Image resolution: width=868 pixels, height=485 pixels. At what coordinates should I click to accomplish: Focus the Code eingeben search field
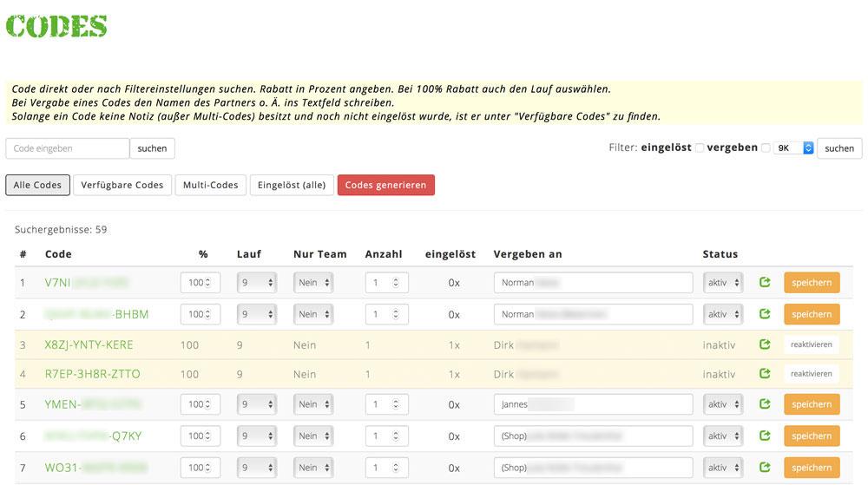pos(68,148)
